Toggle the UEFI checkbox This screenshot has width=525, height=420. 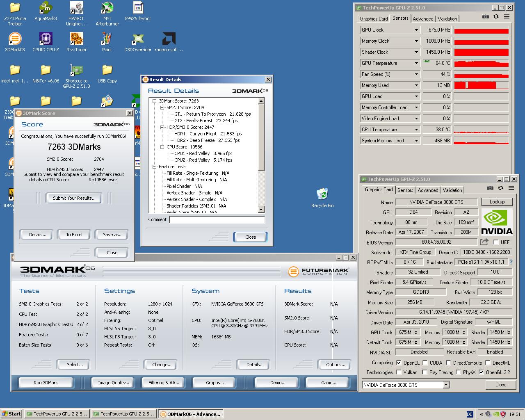point(496,242)
